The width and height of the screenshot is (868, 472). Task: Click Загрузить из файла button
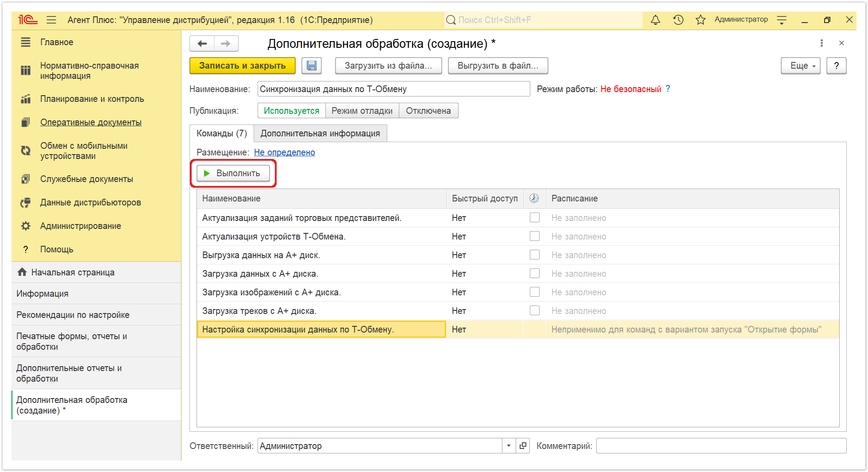388,66
